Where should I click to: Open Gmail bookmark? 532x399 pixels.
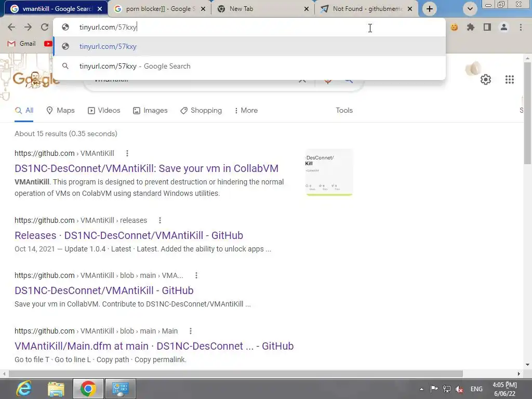21,44
